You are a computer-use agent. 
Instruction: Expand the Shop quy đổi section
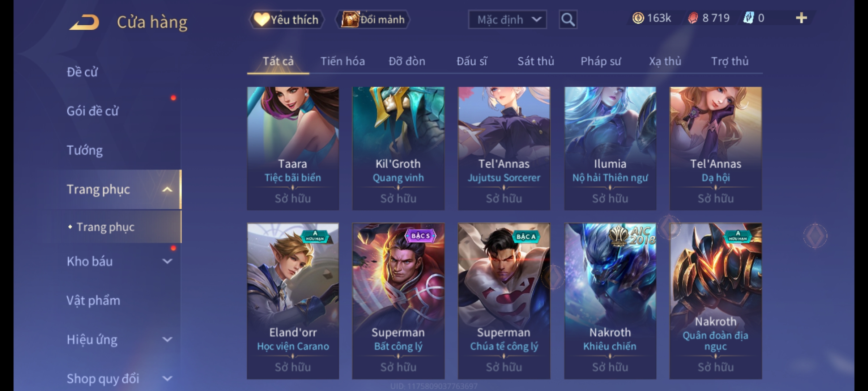pos(167,378)
